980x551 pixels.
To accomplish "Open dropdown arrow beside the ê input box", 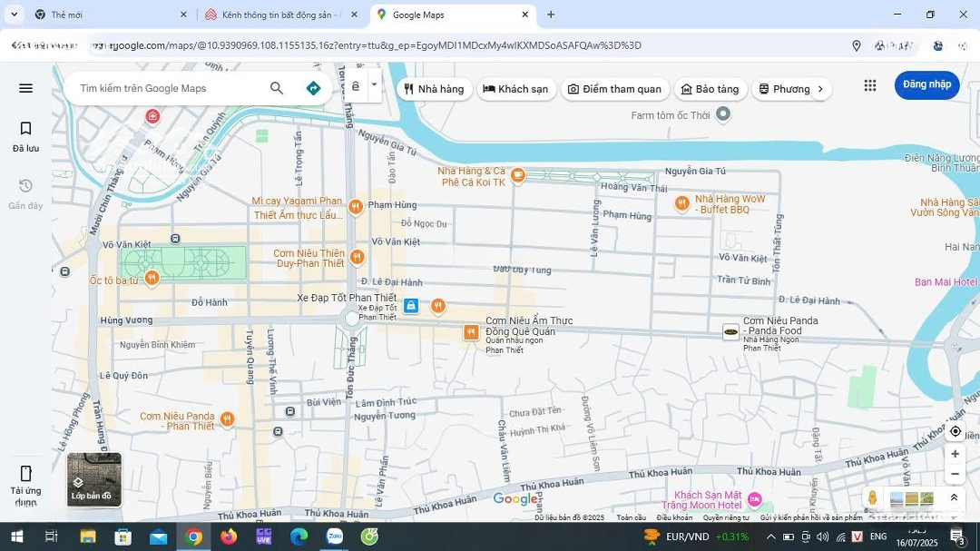I will [374, 85].
